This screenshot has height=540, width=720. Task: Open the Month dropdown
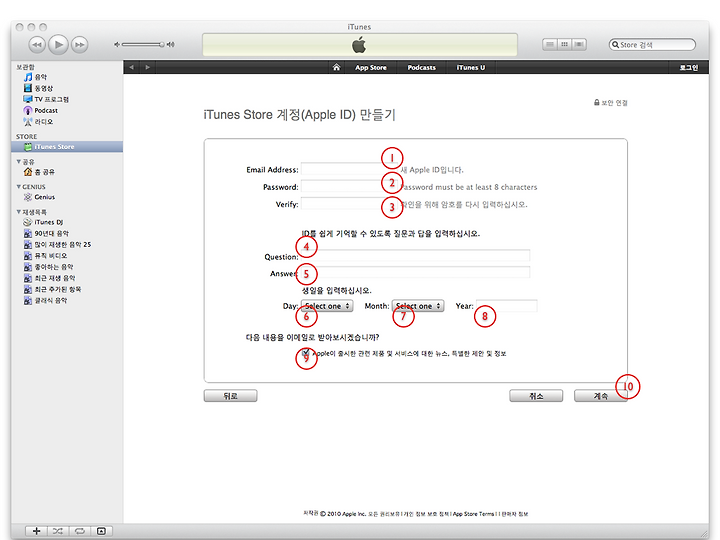point(418,306)
